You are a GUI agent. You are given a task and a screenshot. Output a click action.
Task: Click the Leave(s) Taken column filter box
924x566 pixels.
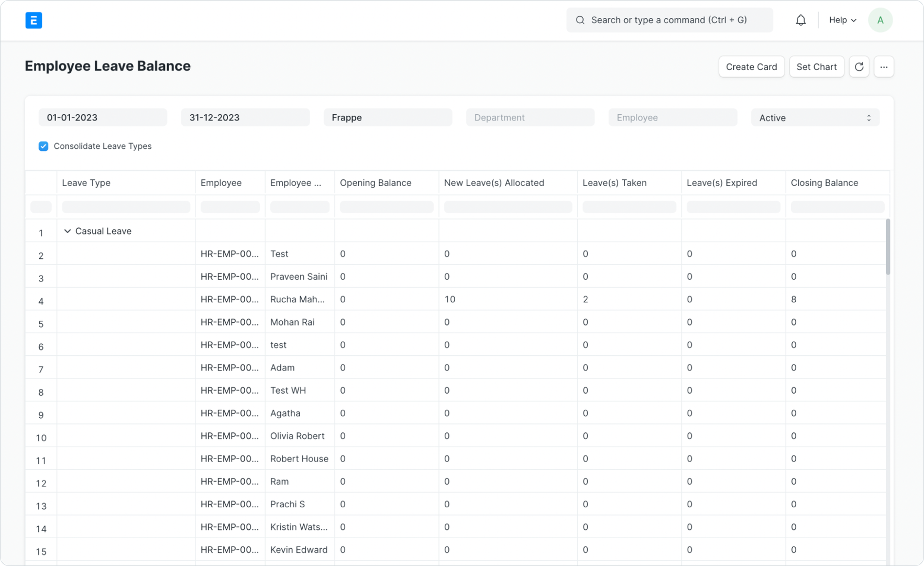tap(629, 207)
